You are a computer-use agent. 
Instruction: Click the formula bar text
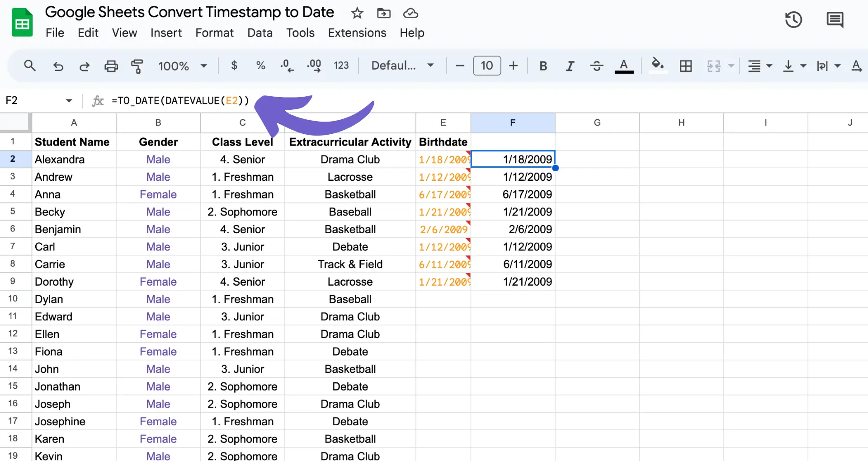tap(180, 100)
